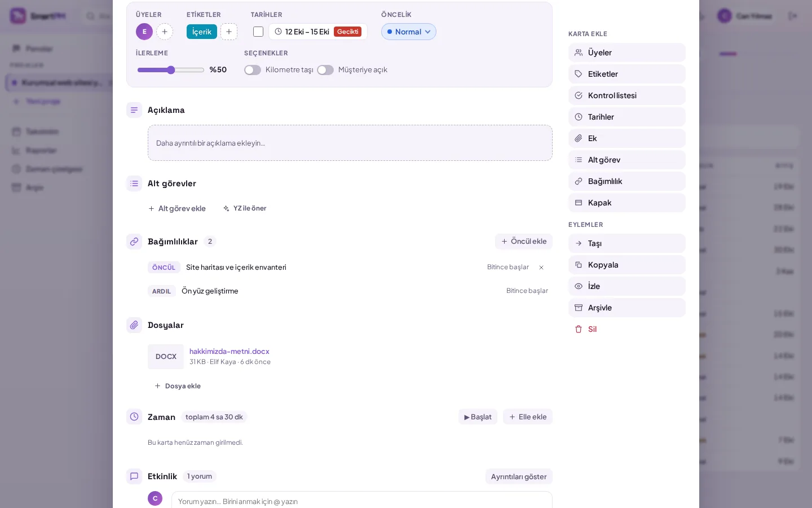Click the Kopyala copy icon
Image resolution: width=812 pixels, height=508 pixels.
579,265
